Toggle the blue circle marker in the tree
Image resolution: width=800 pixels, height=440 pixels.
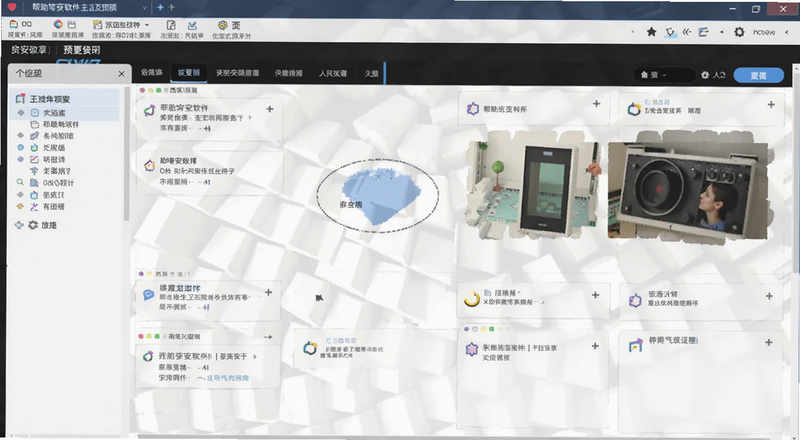pos(20,148)
